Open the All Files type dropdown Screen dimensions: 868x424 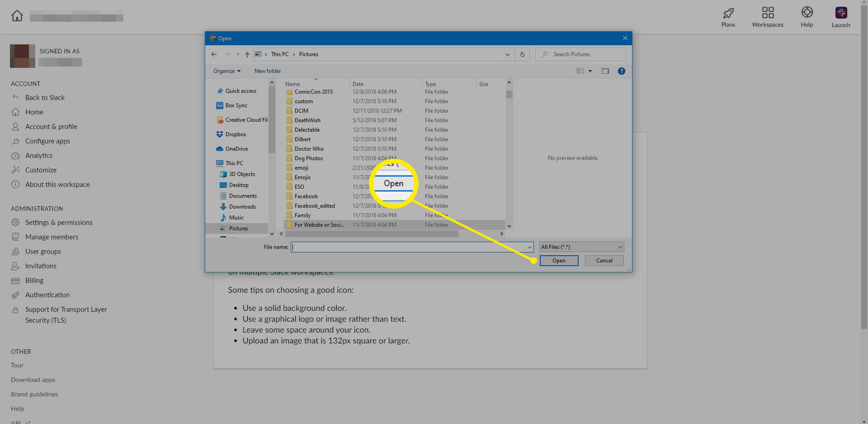[x=581, y=247]
